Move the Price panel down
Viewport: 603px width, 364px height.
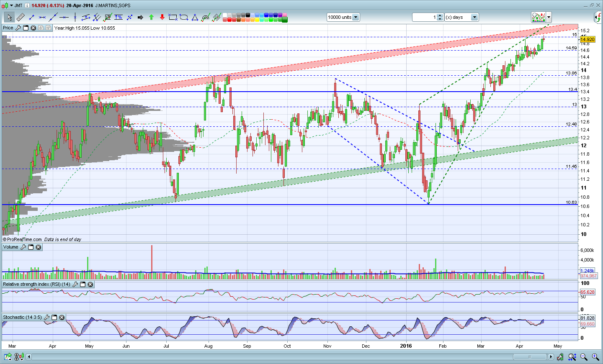(x=41, y=28)
